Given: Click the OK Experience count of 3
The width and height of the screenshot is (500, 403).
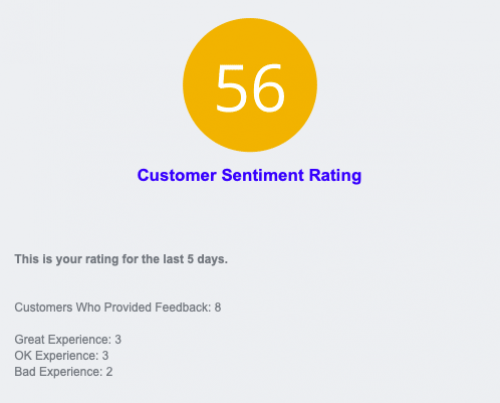Looking at the screenshot, I should (x=105, y=356).
